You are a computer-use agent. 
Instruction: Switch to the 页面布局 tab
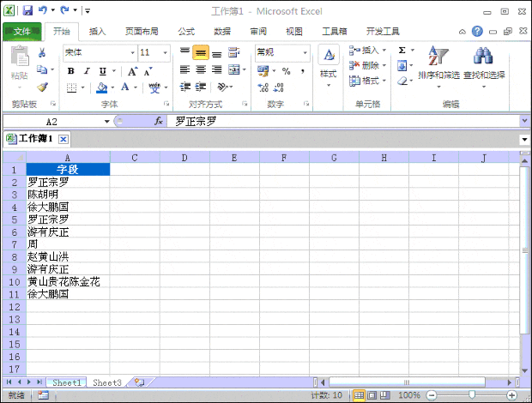point(142,32)
